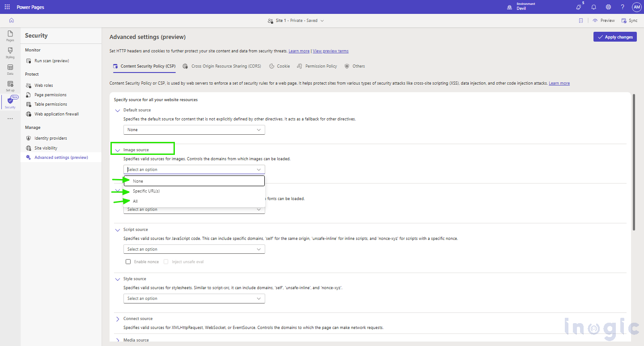Image resolution: width=644 pixels, height=346 pixels.
Task: Click the Apply changes button
Action: [x=615, y=37]
